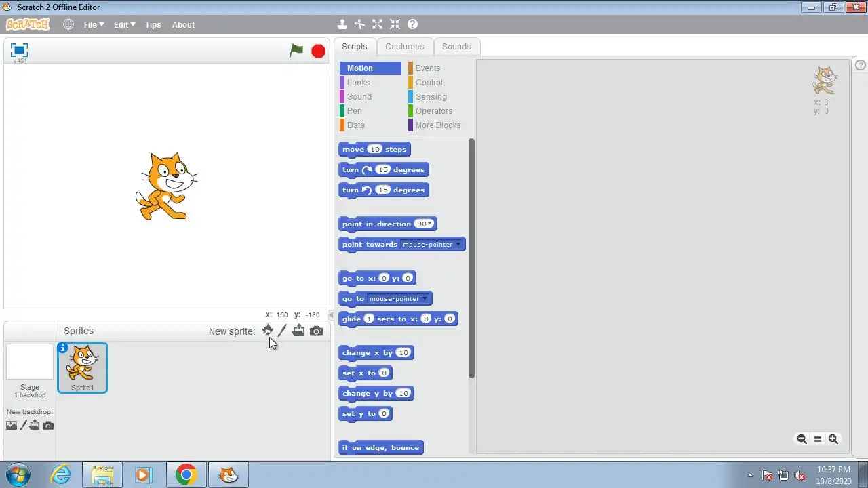Switch to the Costumes tab
This screenshot has height=488, width=868.
pyautogui.click(x=405, y=47)
